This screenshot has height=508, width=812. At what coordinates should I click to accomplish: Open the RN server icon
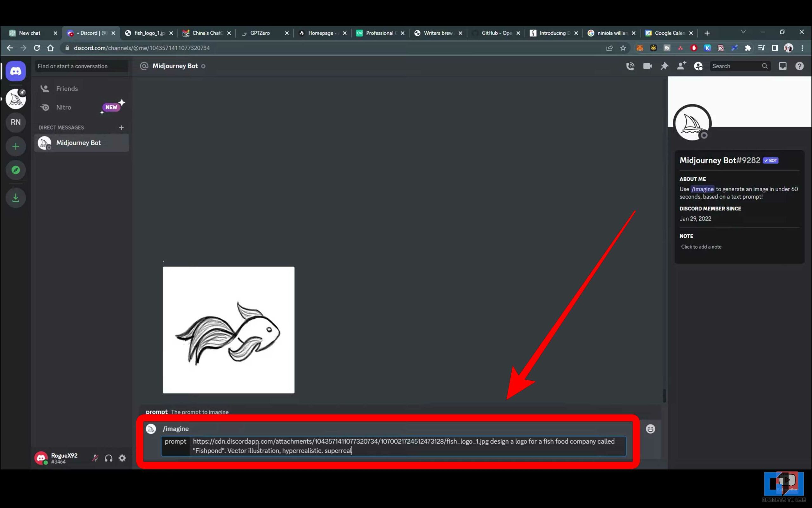[16, 122]
